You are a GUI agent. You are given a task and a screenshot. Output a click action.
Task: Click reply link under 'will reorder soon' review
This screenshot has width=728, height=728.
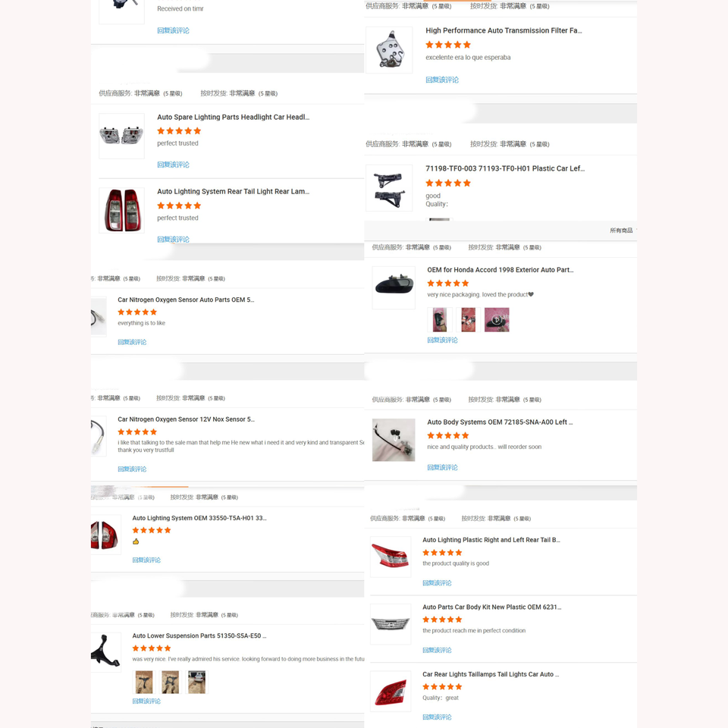pos(442,468)
